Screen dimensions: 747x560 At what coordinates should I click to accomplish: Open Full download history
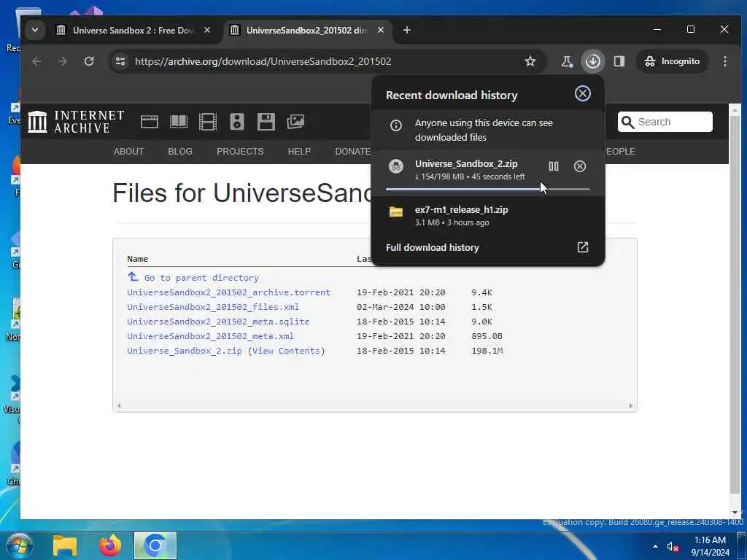coord(432,247)
